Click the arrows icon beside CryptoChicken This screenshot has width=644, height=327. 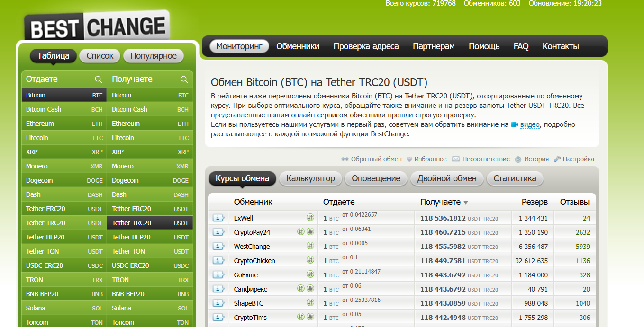(x=310, y=260)
